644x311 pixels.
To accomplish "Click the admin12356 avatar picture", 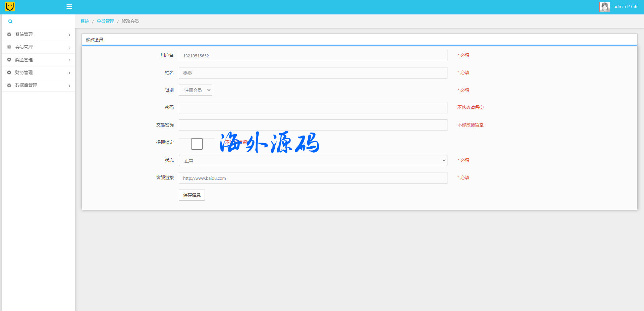I will (x=604, y=7).
